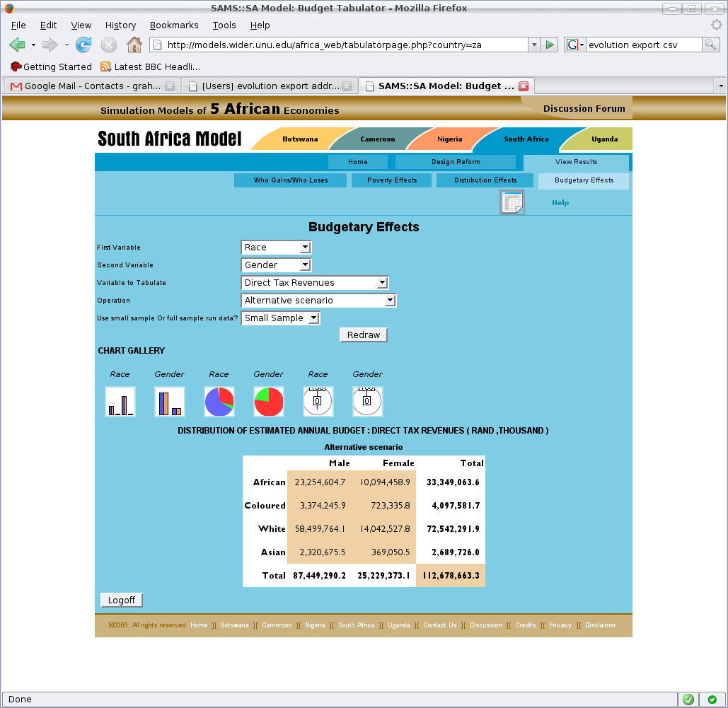Expand the First Variable Race dropdown
The image size is (728, 708).
(x=276, y=248)
